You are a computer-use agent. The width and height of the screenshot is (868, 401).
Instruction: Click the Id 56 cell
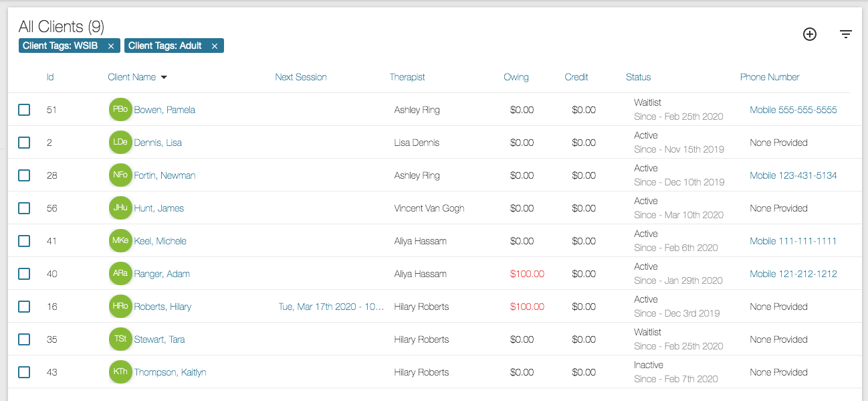(x=51, y=208)
